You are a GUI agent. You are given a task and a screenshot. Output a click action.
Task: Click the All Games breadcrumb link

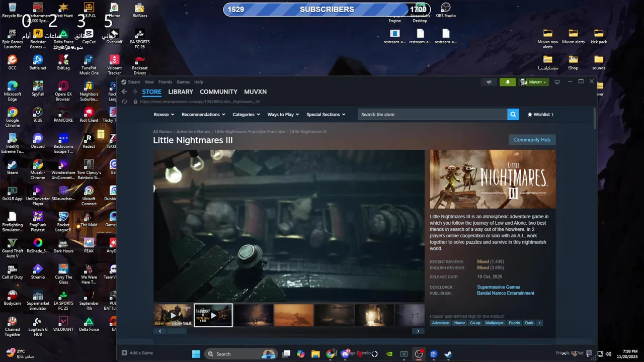(x=162, y=132)
